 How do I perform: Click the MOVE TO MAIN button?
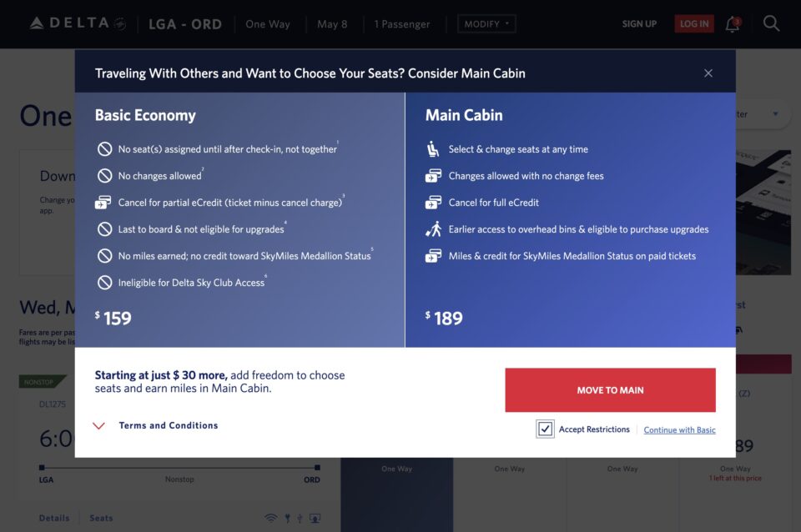610,389
